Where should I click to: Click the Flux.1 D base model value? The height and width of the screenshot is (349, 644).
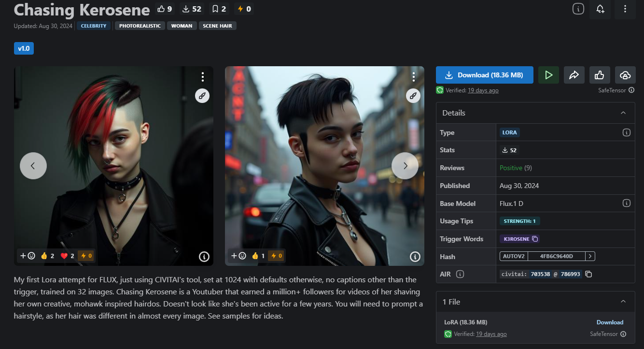point(512,204)
